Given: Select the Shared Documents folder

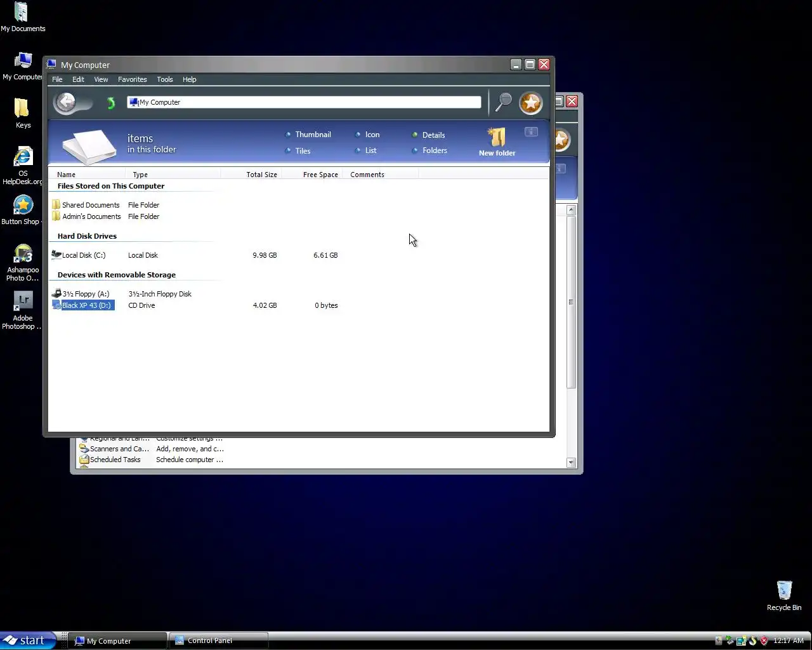Looking at the screenshot, I should (x=86, y=205).
